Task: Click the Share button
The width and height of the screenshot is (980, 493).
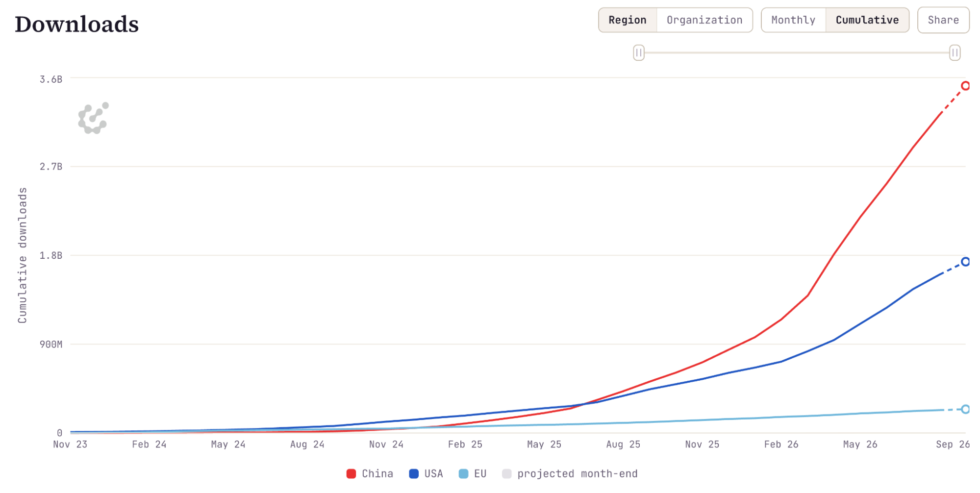Action: tap(943, 20)
